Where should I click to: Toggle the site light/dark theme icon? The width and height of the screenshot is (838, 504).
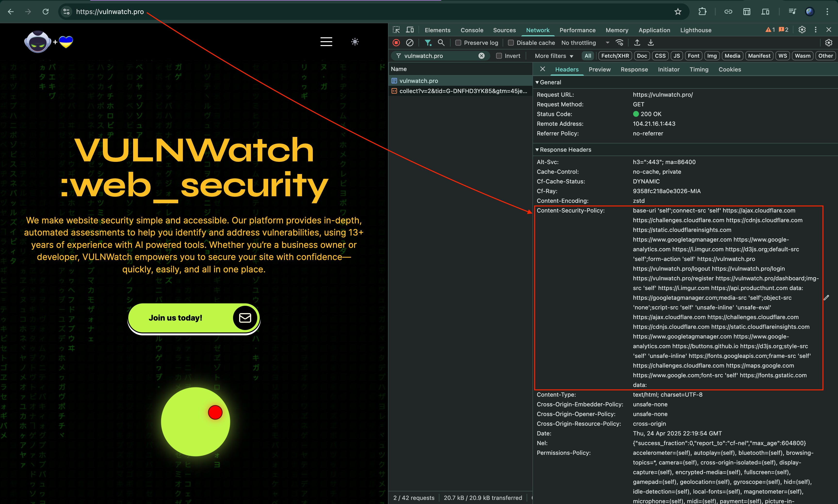tap(355, 42)
